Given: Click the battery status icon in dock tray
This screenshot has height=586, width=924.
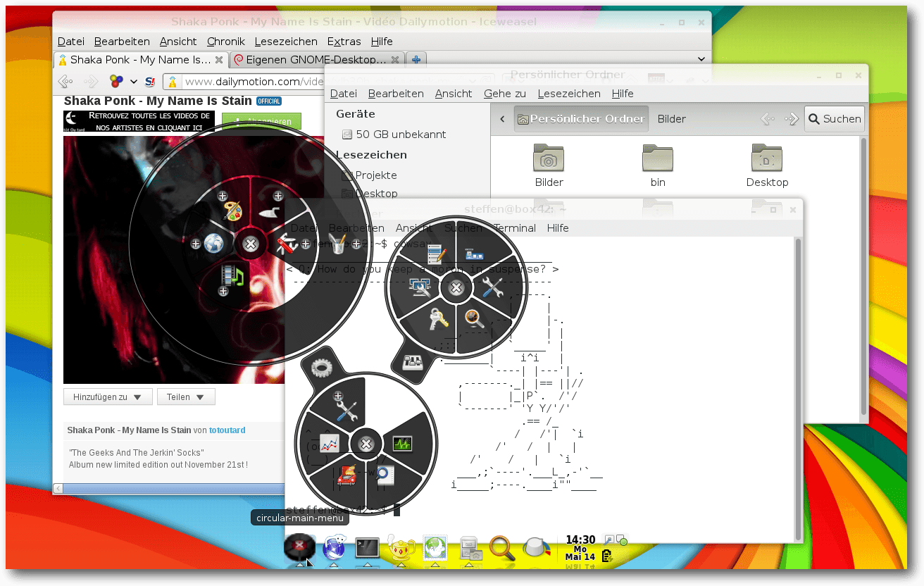Looking at the screenshot, I should pyautogui.click(x=606, y=556).
